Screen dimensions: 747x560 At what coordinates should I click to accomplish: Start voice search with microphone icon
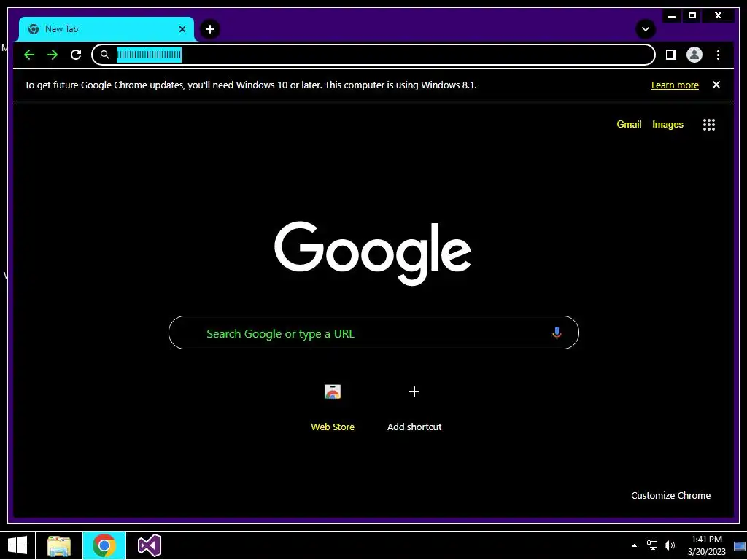pyautogui.click(x=557, y=332)
